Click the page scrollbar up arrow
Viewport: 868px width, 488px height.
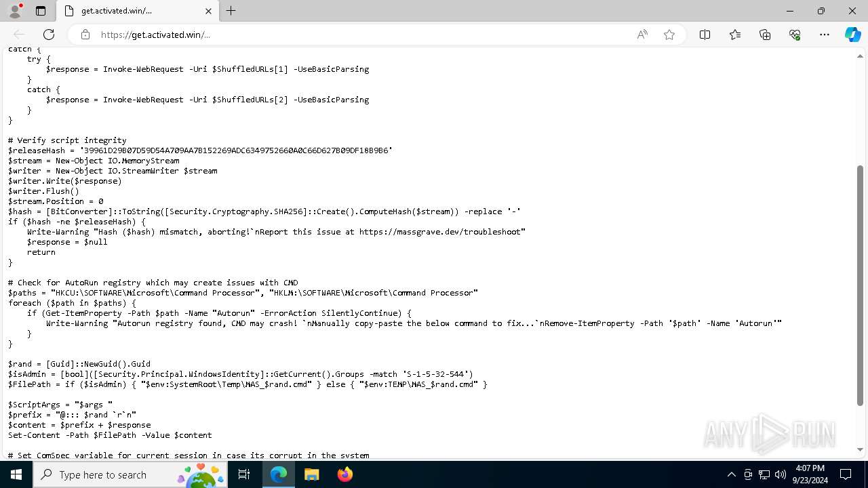click(x=861, y=56)
